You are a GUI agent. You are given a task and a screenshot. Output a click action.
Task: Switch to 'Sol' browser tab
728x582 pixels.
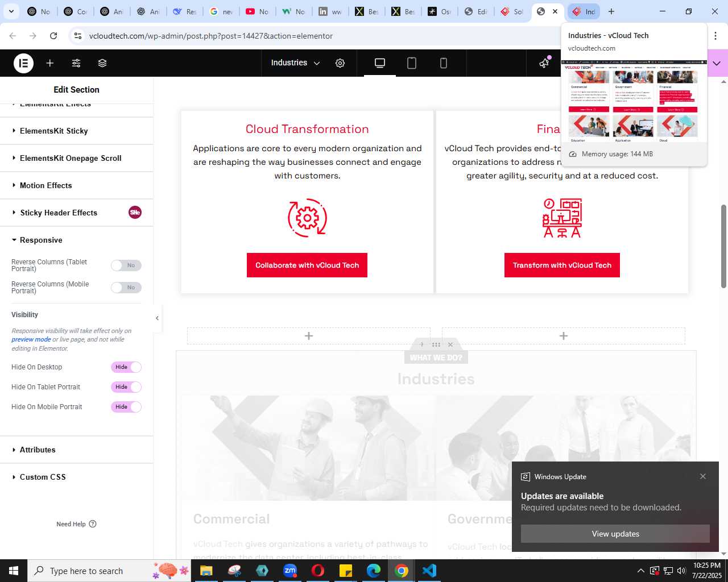[x=511, y=11]
